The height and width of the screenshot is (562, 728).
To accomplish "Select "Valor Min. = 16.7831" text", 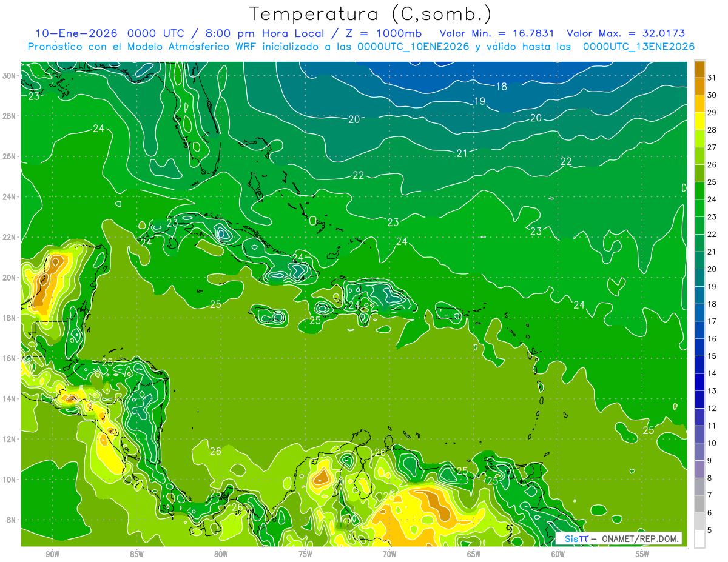I will click(497, 33).
